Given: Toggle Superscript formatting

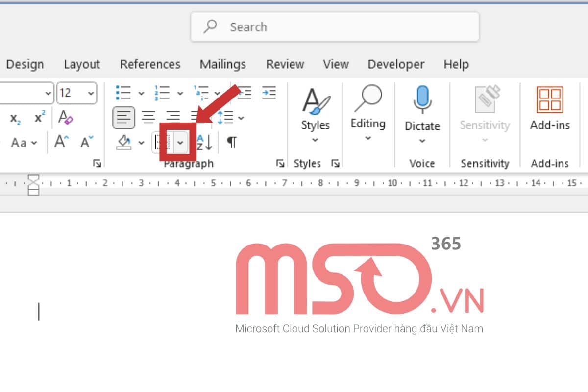Looking at the screenshot, I should tap(40, 117).
